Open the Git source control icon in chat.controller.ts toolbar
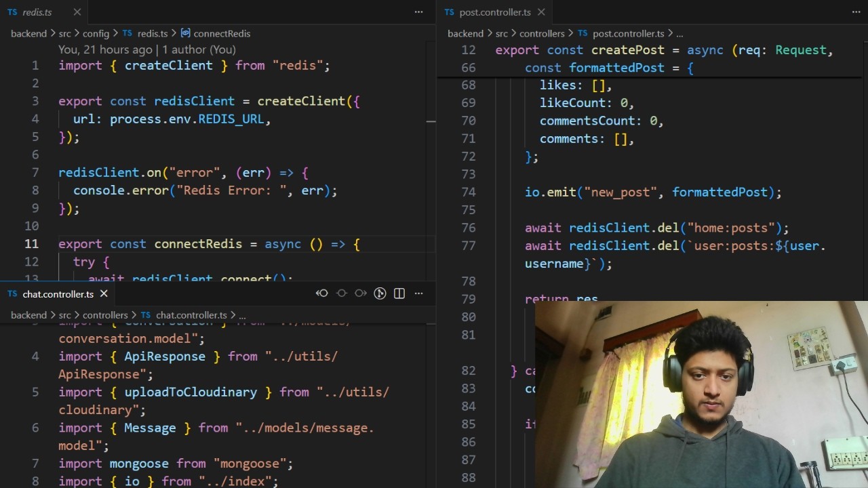868x488 pixels. tap(380, 293)
